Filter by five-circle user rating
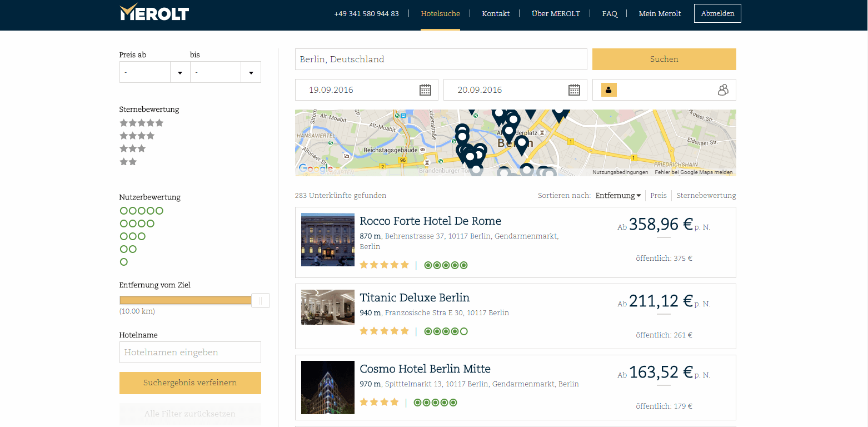The height and width of the screenshot is (427, 868). [142, 211]
